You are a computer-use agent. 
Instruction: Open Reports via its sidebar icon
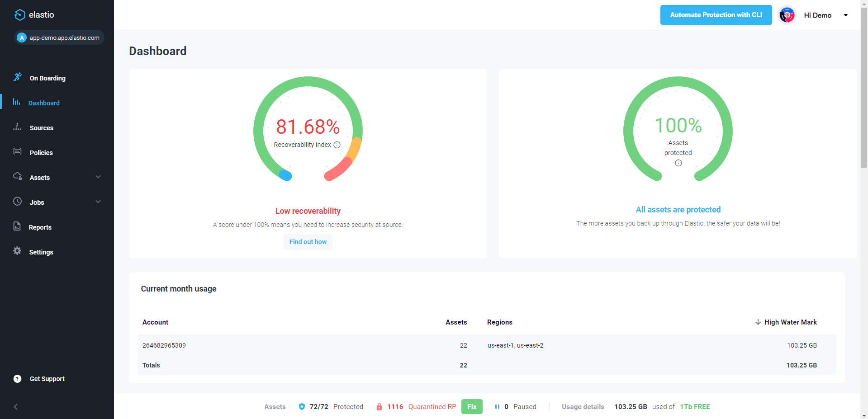pos(17,226)
